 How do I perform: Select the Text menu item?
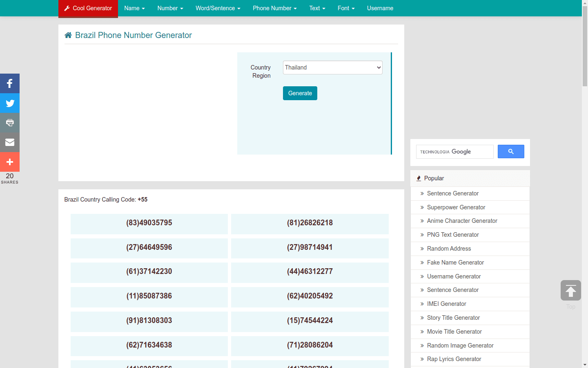pyautogui.click(x=317, y=8)
